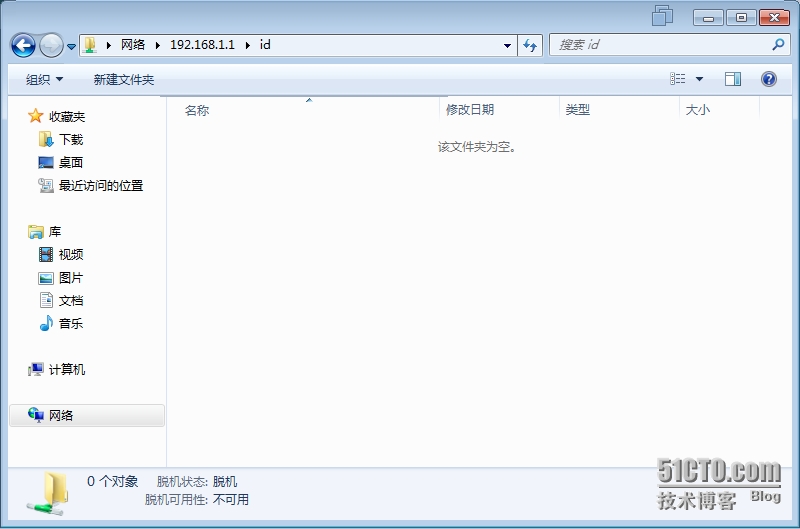Click the change view icon
Screen dimensions: 800x529
[x=678, y=79]
